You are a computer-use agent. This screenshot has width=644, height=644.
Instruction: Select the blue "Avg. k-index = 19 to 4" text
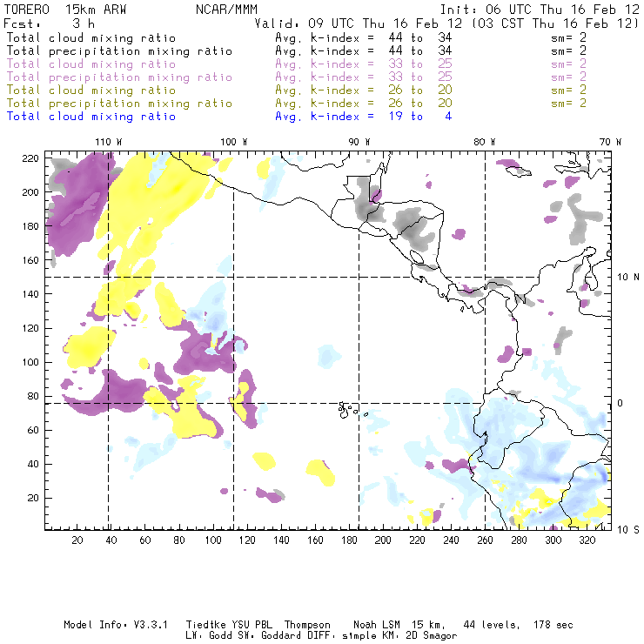(x=363, y=117)
